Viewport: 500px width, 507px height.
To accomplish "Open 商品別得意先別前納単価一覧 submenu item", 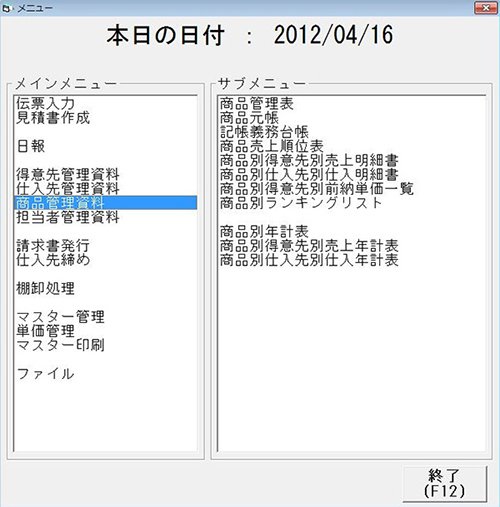I will pos(352,189).
